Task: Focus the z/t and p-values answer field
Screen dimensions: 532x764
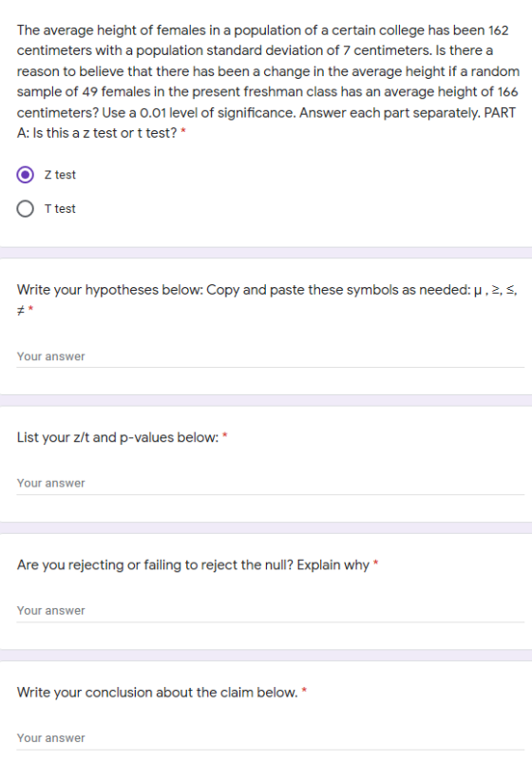Action: 271,484
